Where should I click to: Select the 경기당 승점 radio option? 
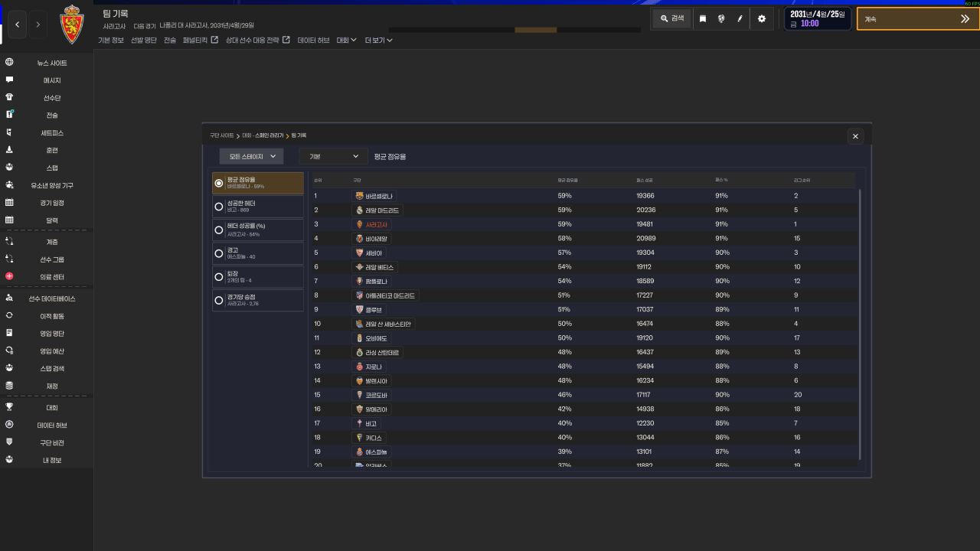tap(258, 300)
